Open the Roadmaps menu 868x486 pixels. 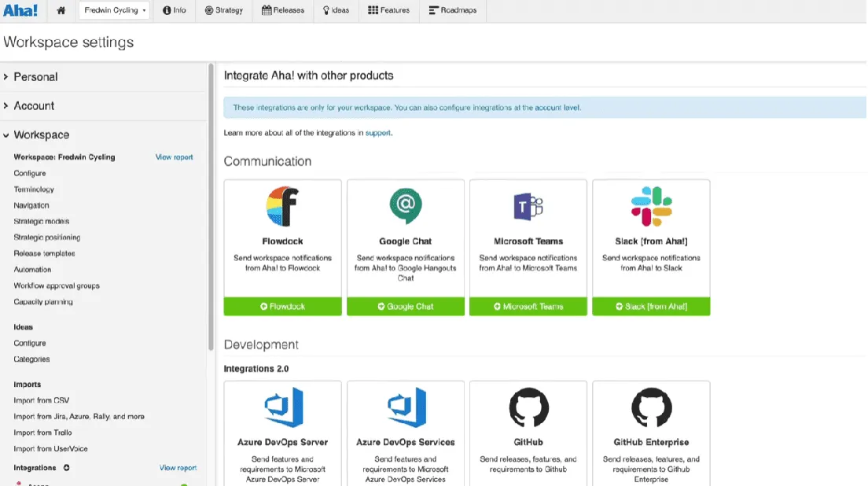pos(453,10)
